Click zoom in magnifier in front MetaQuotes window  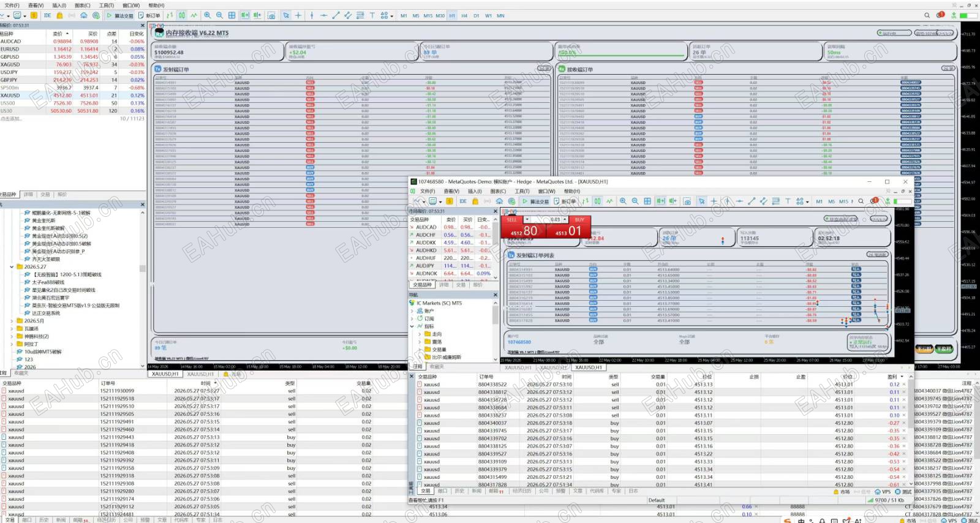click(x=623, y=201)
